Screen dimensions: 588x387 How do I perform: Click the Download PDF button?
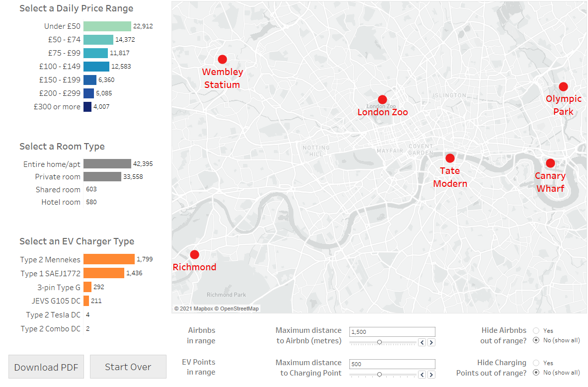tap(46, 367)
